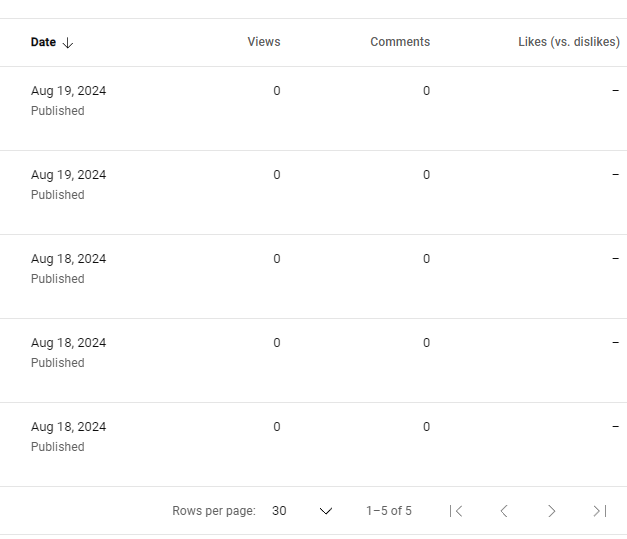Viewport: 627px width, 539px height.
Task: Click the Likes (vs. dislikes) column header
Action: click(x=568, y=42)
